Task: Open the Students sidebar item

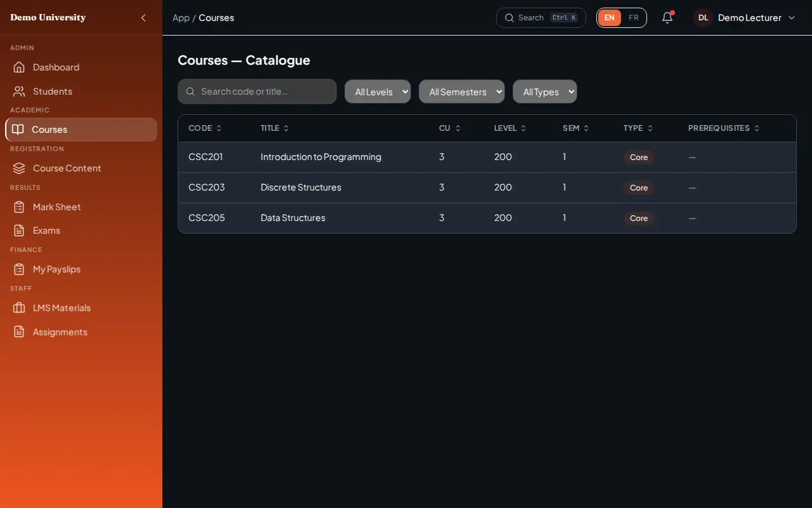Action: click(x=81, y=91)
